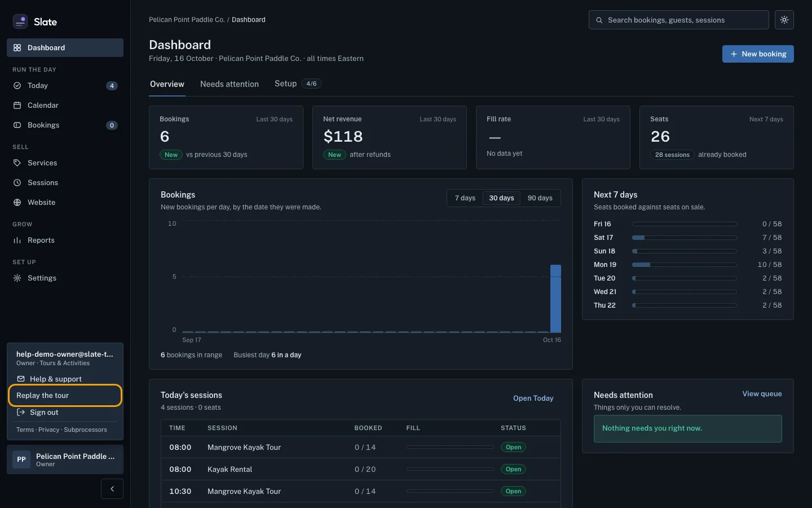812x508 pixels.
Task: Create a New booking
Action: click(x=758, y=54)
